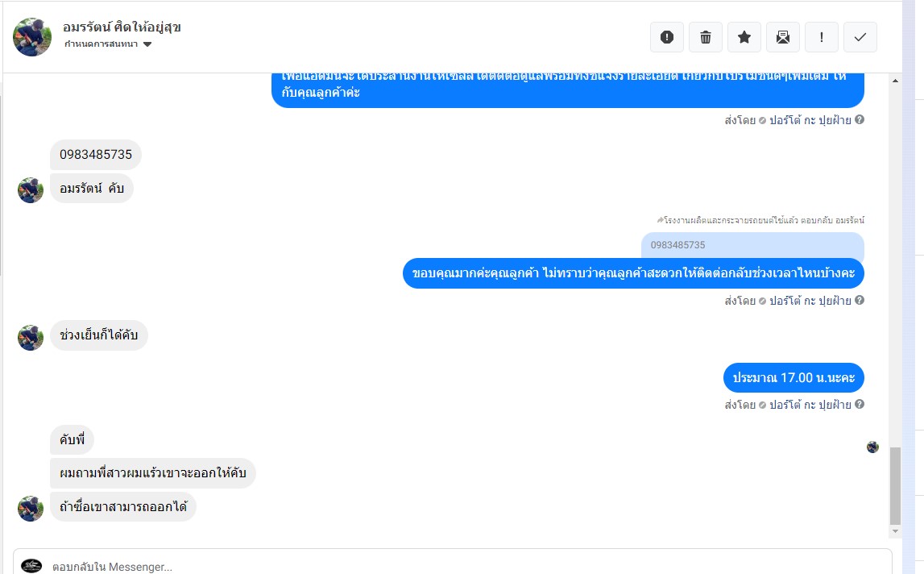This screenshot has width=924, height=574.
Task: Click the อมรรัตน์ contact name in header
Action: click(122, 27)
